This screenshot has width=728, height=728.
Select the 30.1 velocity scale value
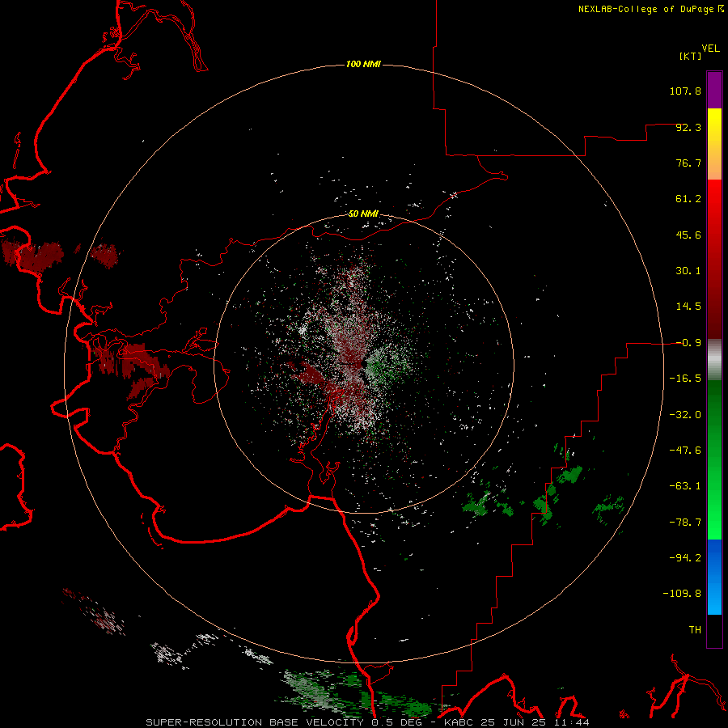click(688, 271)
